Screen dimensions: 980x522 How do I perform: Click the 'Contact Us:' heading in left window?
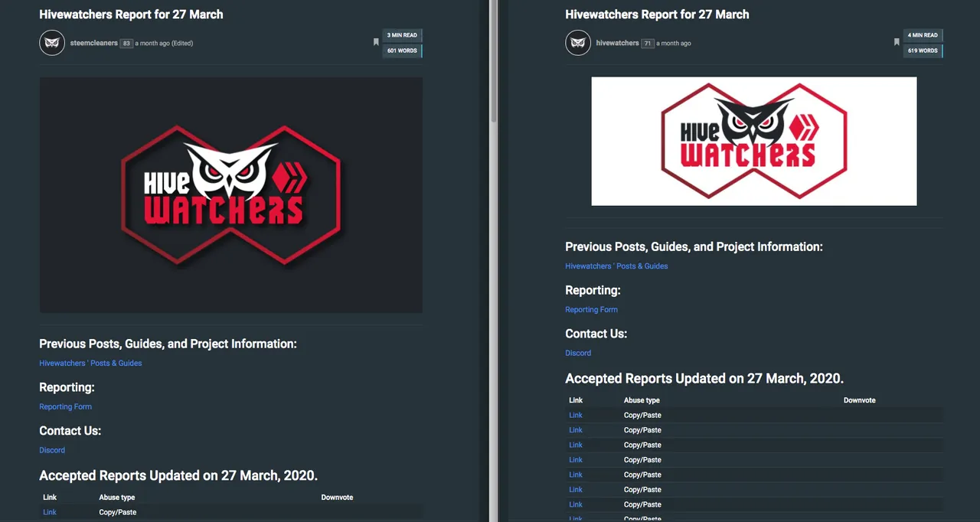(x=70, y=431)
